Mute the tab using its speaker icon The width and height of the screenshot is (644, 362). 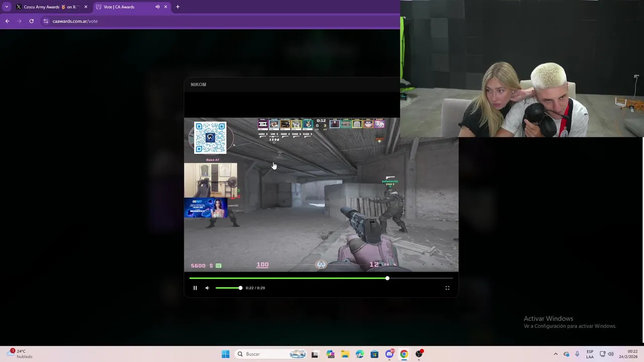[157, 7]
